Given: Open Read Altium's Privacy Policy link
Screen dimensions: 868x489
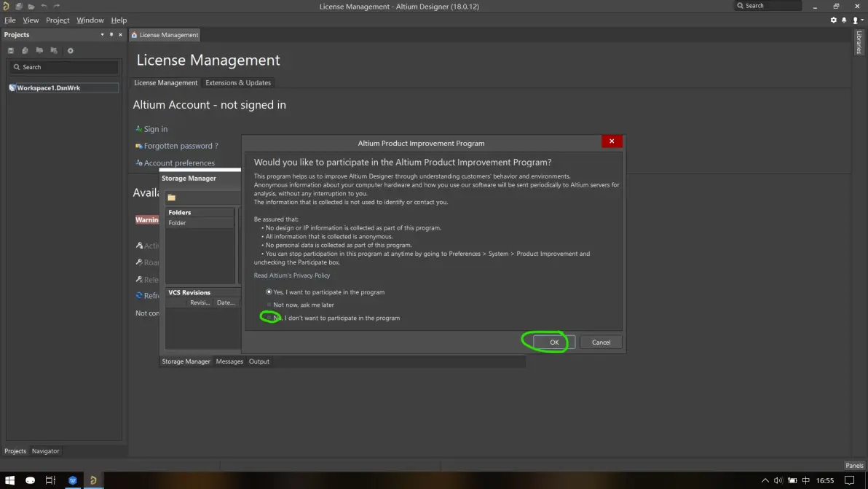Looking at the screenshot, I should pos(292,275).
